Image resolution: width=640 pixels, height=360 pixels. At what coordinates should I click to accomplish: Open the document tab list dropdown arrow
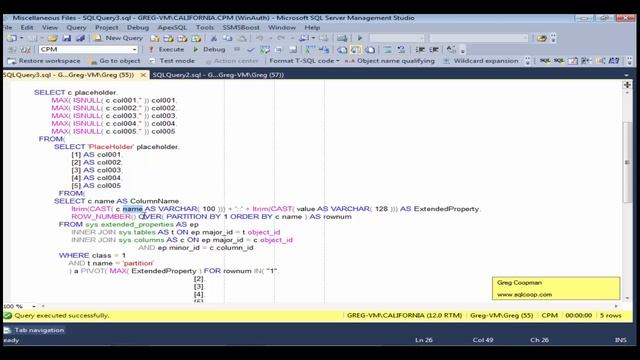(x=627, y=75)
